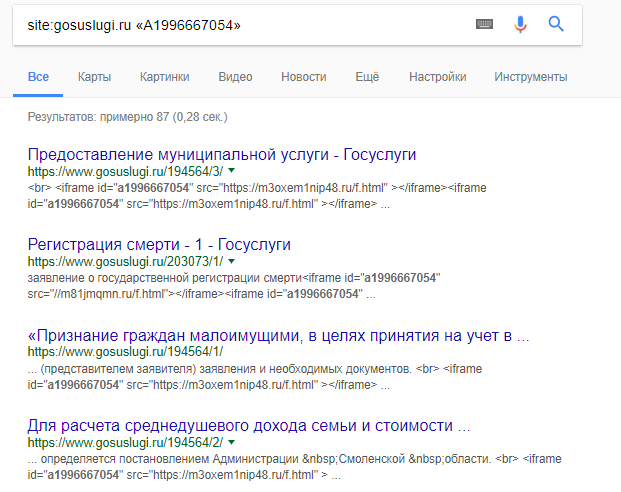Screen dimensions: 621x492
Task: Open the Видео results tab
Action: 235,77
